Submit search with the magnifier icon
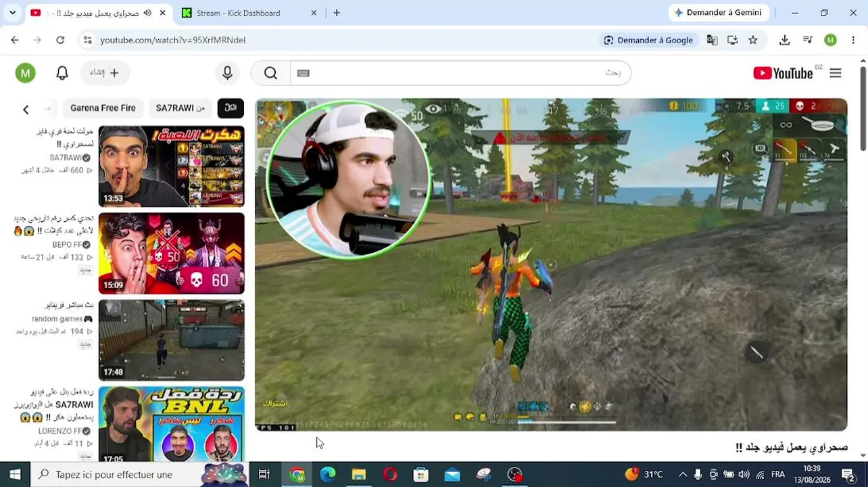The height and width of the screenshot is (487, 868). (270, 73)
